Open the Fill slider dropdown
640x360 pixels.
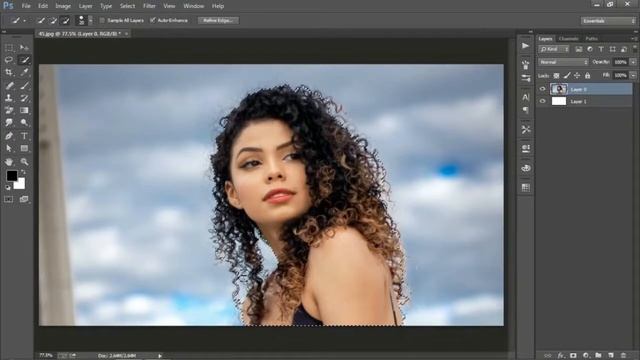coord(633,76)
